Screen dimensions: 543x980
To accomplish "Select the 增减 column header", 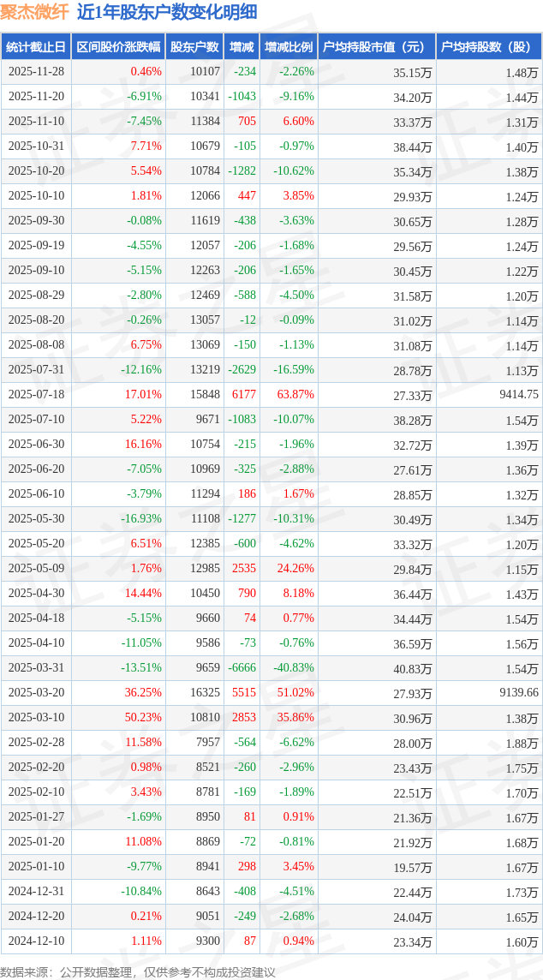I will point(242,47).
